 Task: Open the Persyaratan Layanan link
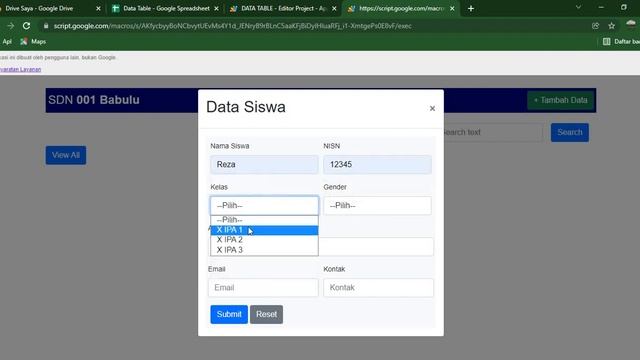tap(20, 69)
